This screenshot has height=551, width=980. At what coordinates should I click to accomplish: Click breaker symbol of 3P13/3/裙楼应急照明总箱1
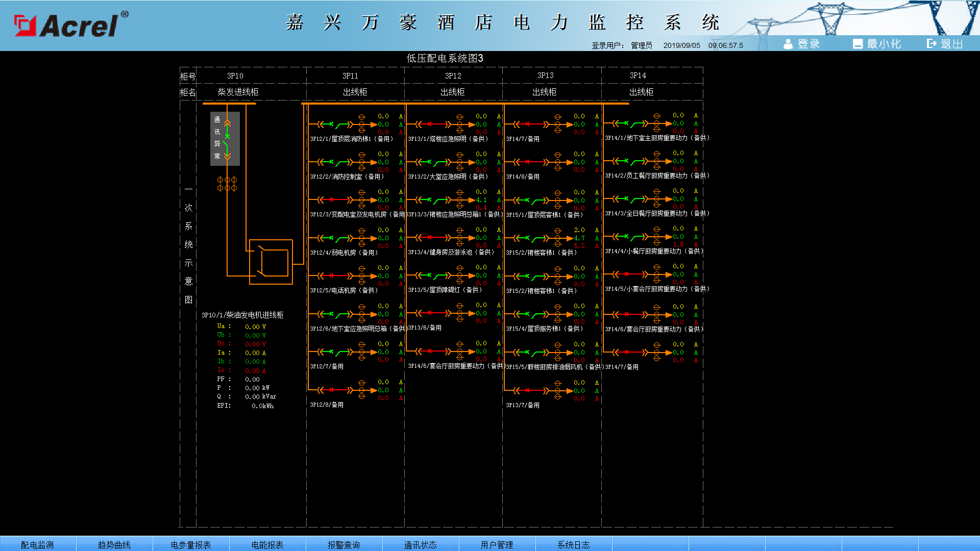(x=433, y=199)
